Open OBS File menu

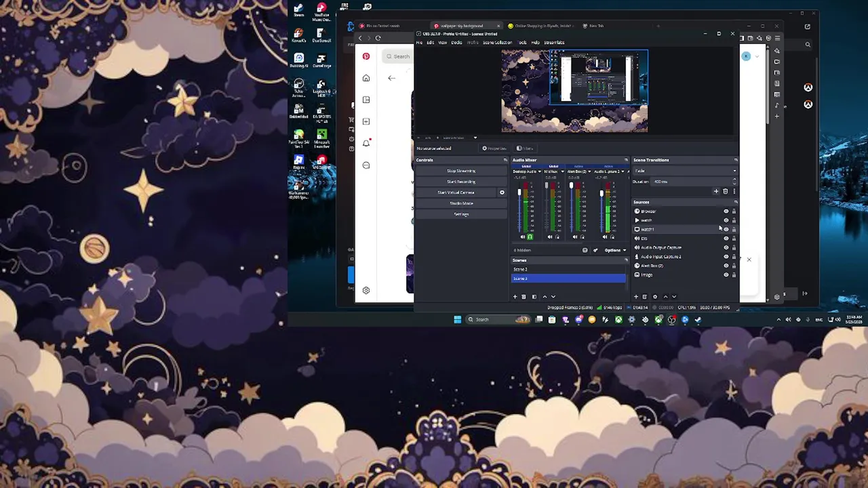(x=419, y=42)
